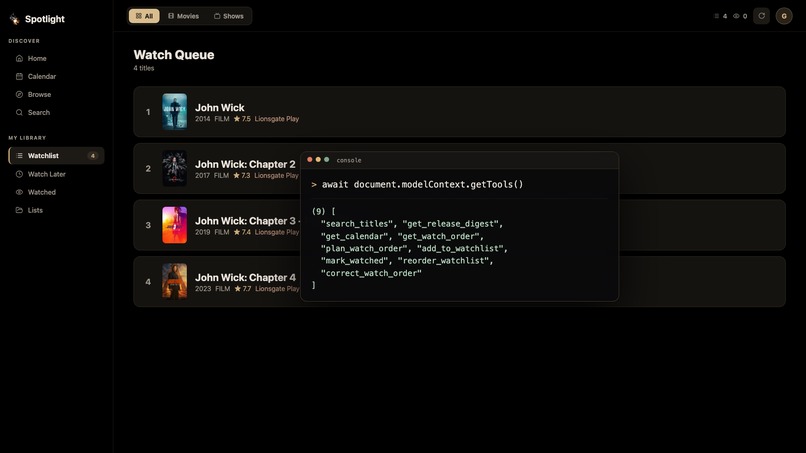Click the John Wick: Chapter 4 title

[x=245, y=277]
